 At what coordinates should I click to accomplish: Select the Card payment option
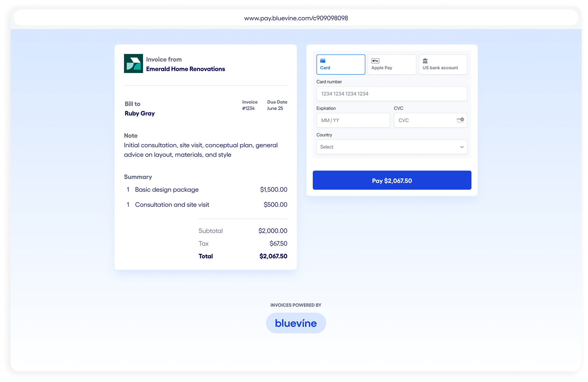tap(341, 64)
